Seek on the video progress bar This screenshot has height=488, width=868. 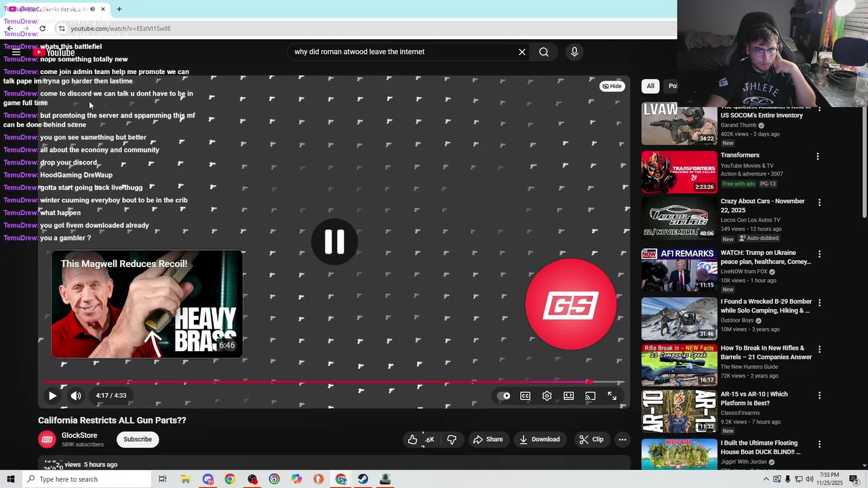[x=334, y=382]
